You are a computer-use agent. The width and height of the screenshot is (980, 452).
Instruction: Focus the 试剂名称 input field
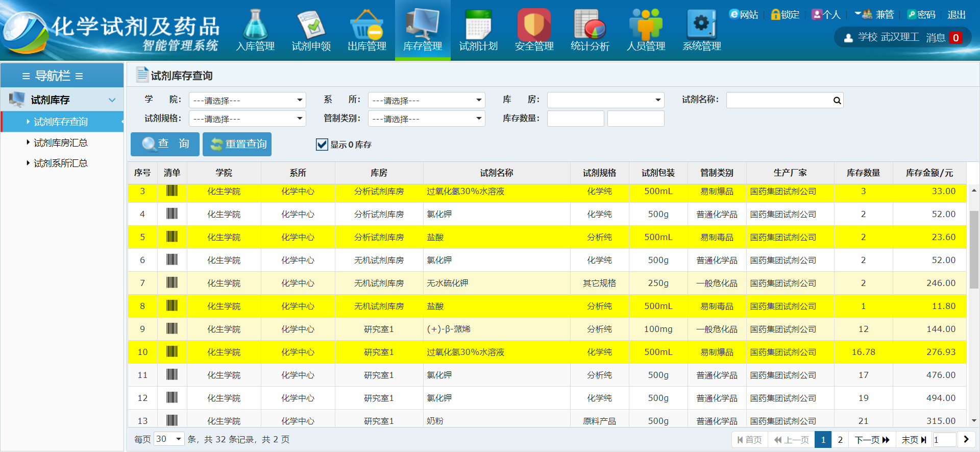pyautogui.click(x=785, y=100)
